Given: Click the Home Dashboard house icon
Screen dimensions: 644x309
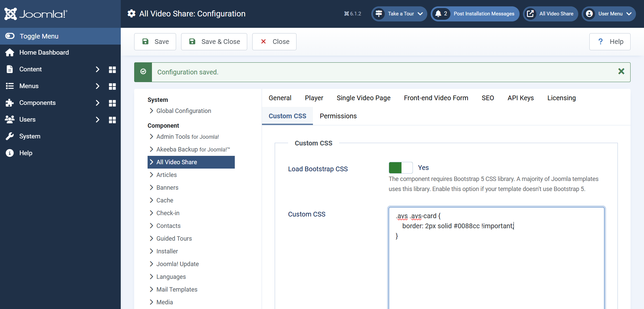Looking at the screenshot, I should click(10, 53).
